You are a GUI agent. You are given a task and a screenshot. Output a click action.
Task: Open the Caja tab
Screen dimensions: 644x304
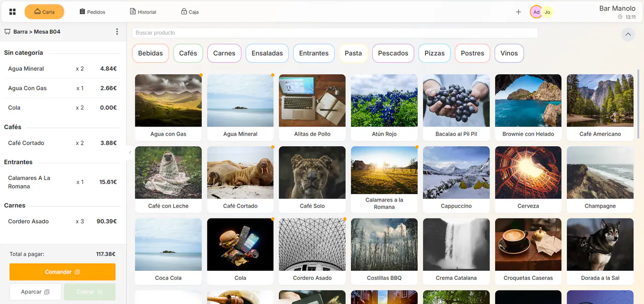(x=190, y=12)
